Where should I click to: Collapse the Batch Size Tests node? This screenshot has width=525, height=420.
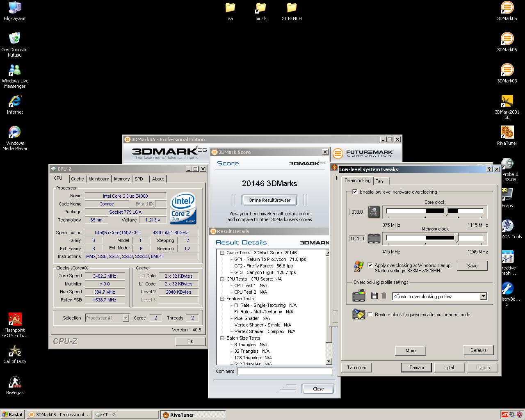[x=222, y=338]
